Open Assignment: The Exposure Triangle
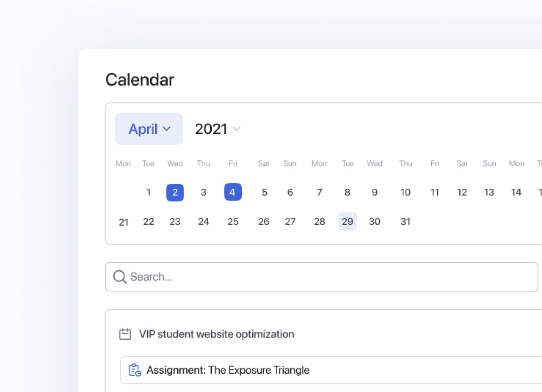Screen dimensions: 542x392 click(x=228, y=370)
